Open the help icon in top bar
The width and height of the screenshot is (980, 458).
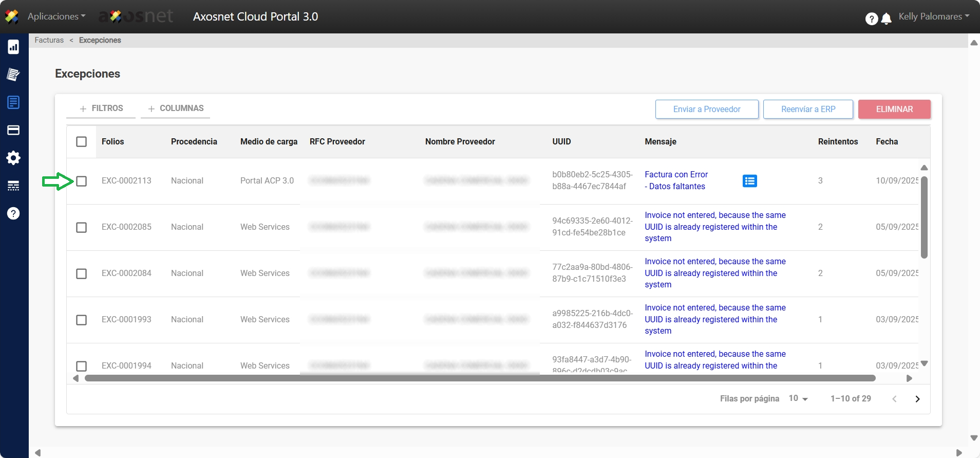coord(871,19)
